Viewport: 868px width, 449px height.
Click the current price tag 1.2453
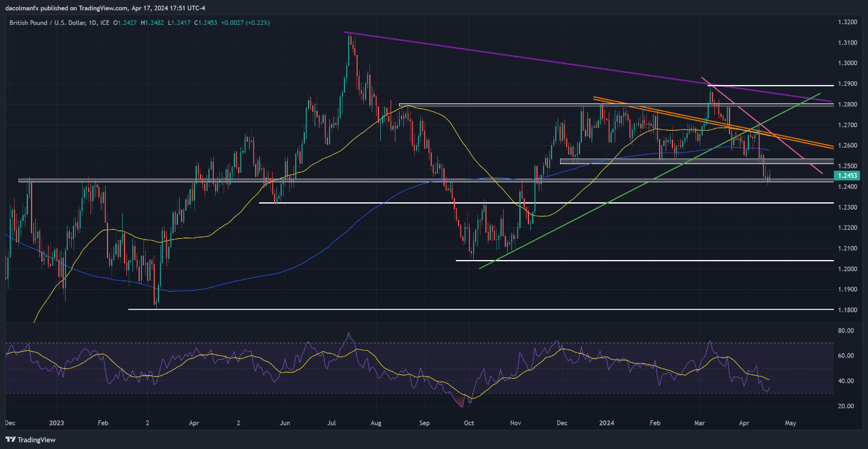point(848,176)
